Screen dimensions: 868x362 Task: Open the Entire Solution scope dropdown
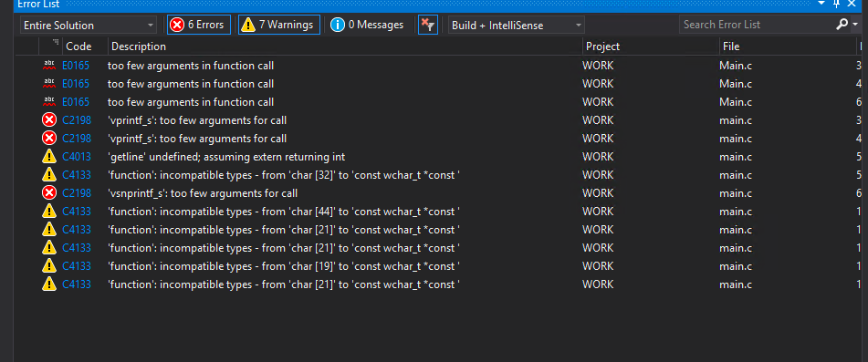89,25
